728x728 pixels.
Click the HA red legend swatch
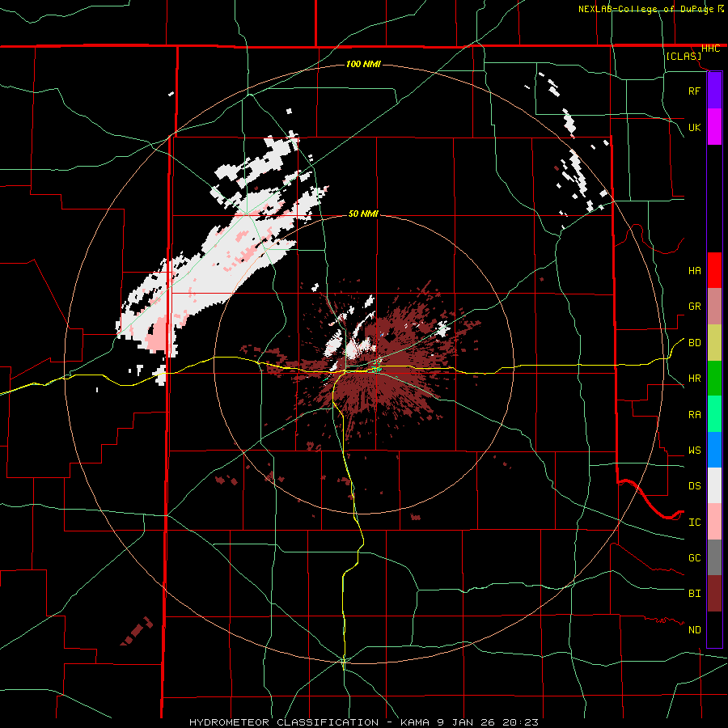(x=714, y=270)
